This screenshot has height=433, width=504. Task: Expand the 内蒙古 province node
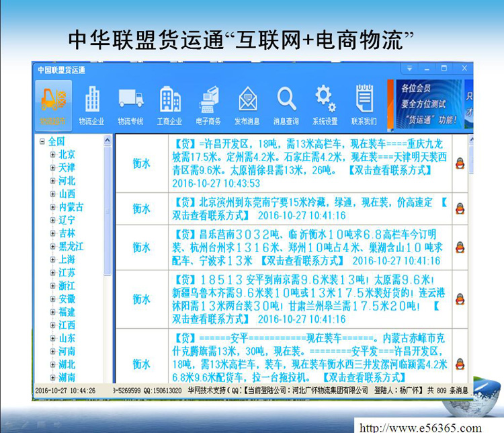click(x=52, y=207)
